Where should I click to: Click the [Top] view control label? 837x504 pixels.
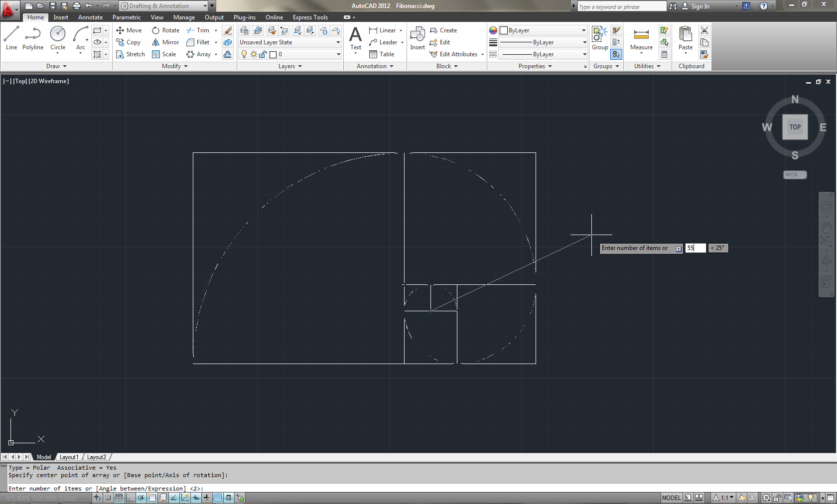coord(20,81)
